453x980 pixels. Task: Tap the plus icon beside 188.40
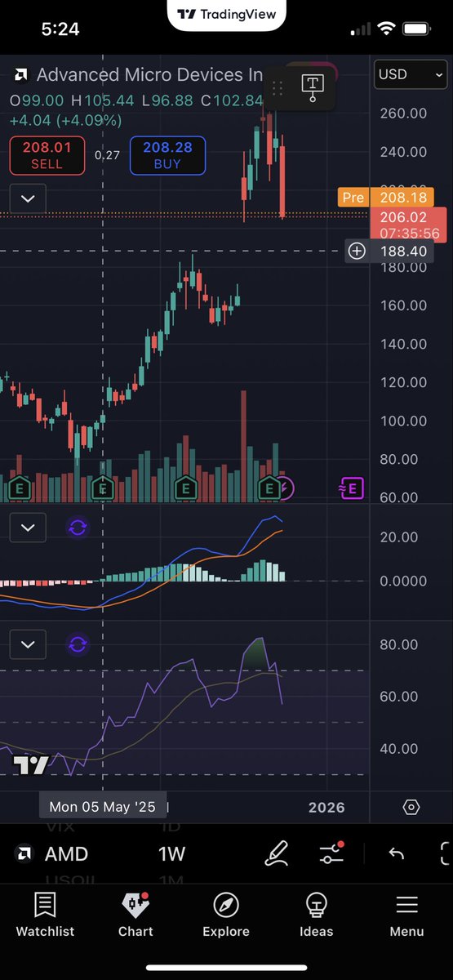pos(357,251)
